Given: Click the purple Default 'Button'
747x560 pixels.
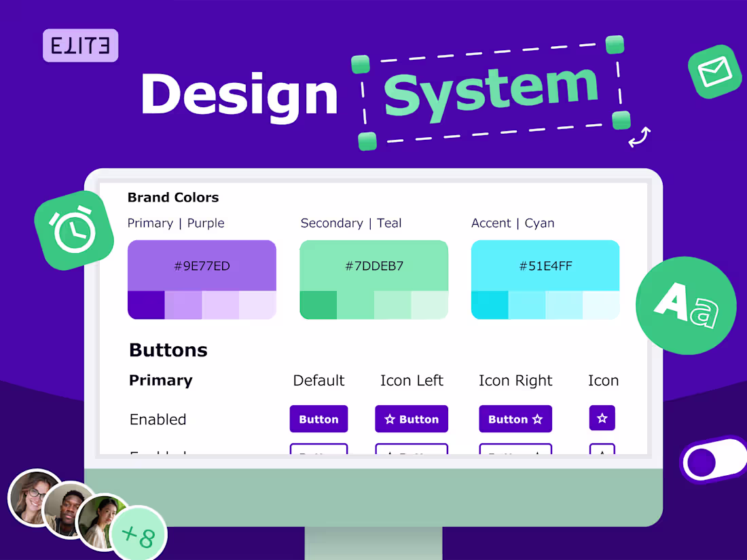Looking at the screenshot, I should click(318, 419).
